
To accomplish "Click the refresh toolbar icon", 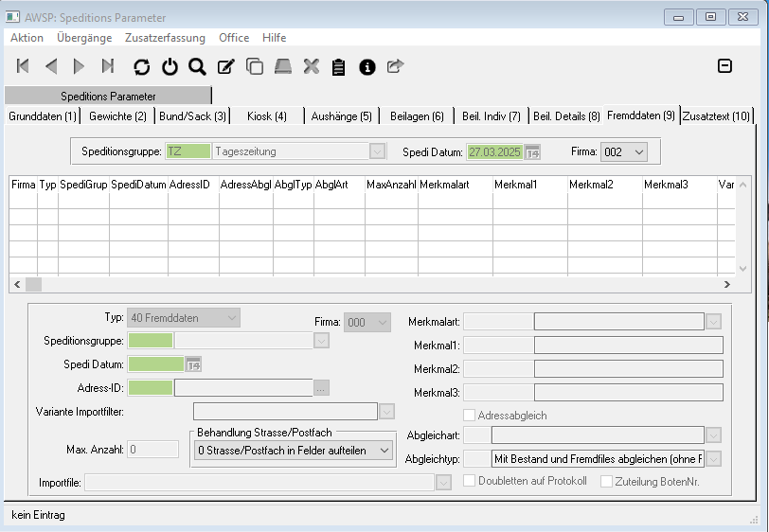I will 142,66.
